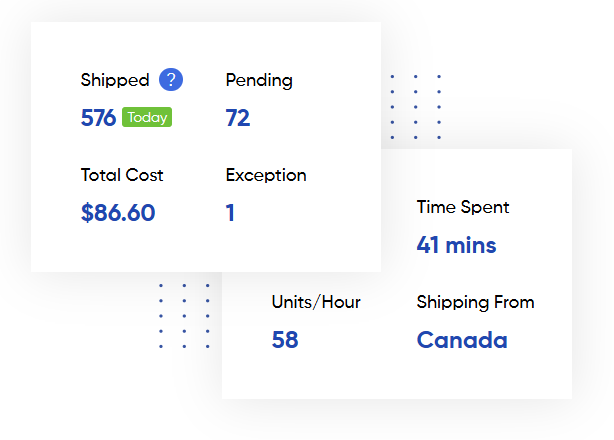Click the Exception label
Image resolution: width=614 pixels, height=440 pixels.
pyautogui.click(x=266, y=175)
